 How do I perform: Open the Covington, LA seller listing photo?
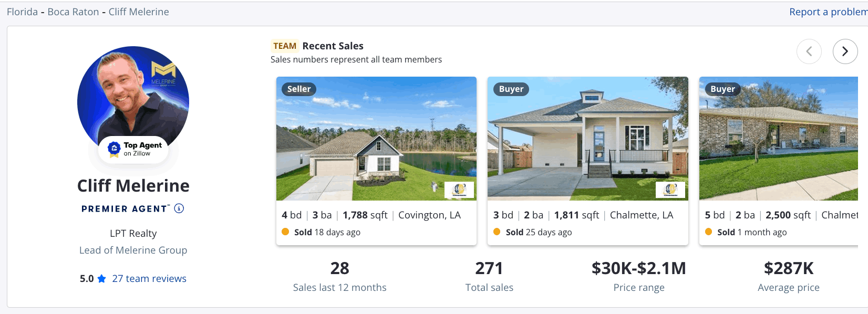pyautogui.click(x=376, y=139)
